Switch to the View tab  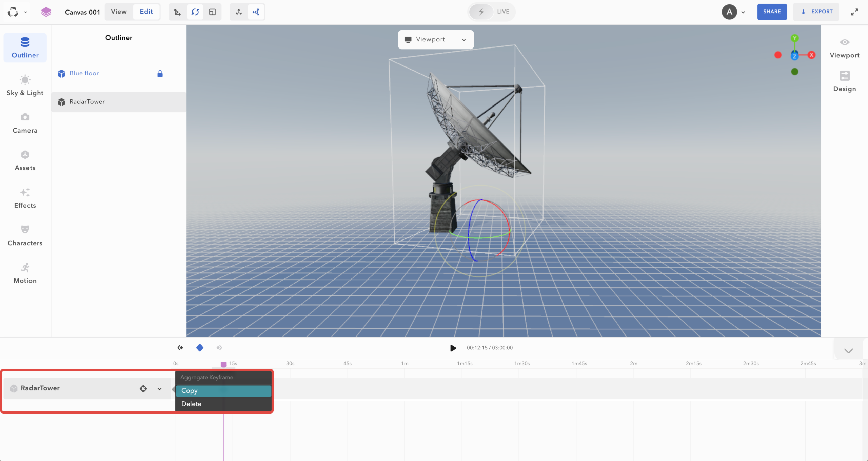118,11
